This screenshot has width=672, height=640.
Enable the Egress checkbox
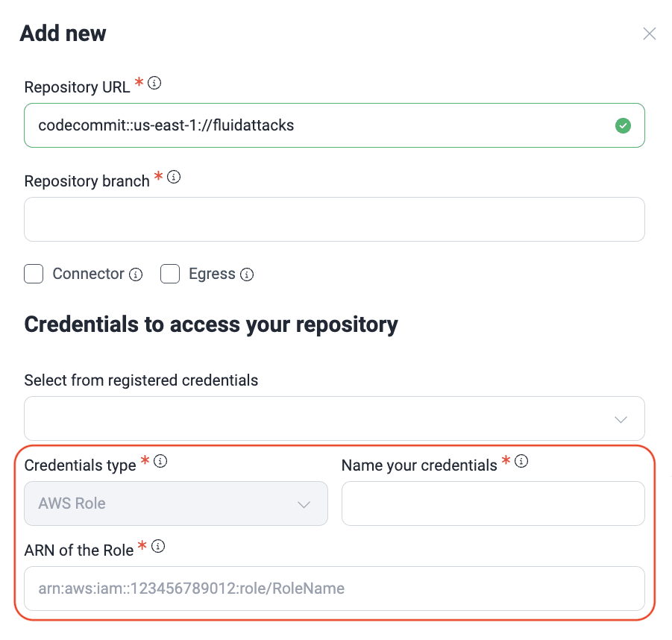click(170, 274)
